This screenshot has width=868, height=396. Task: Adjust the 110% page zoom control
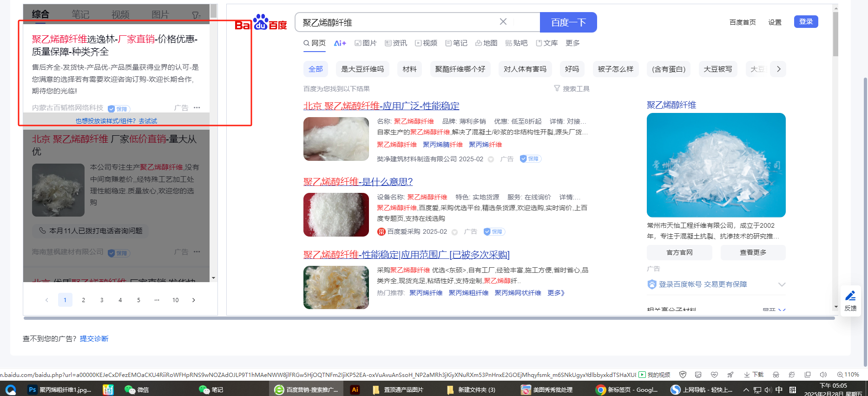pos(848,375)
